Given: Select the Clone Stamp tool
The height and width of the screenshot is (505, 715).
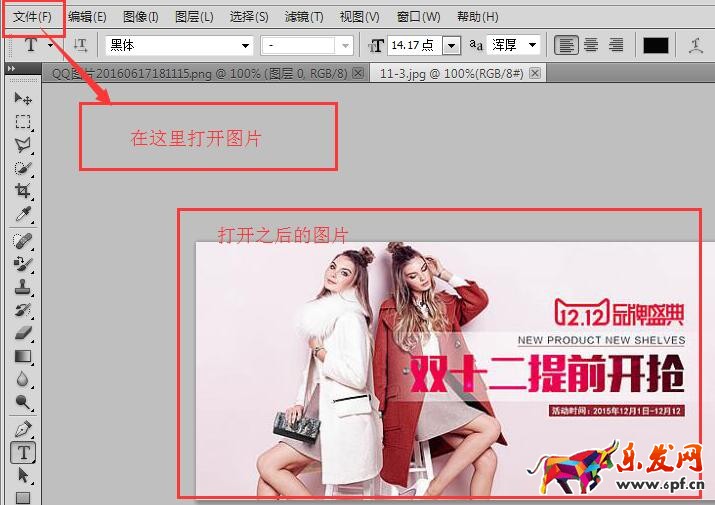Looking at the screenshot, I should [23, 288].
